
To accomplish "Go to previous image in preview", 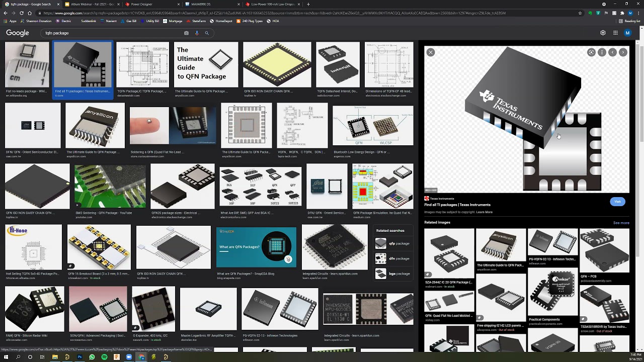I will point(612,52).
